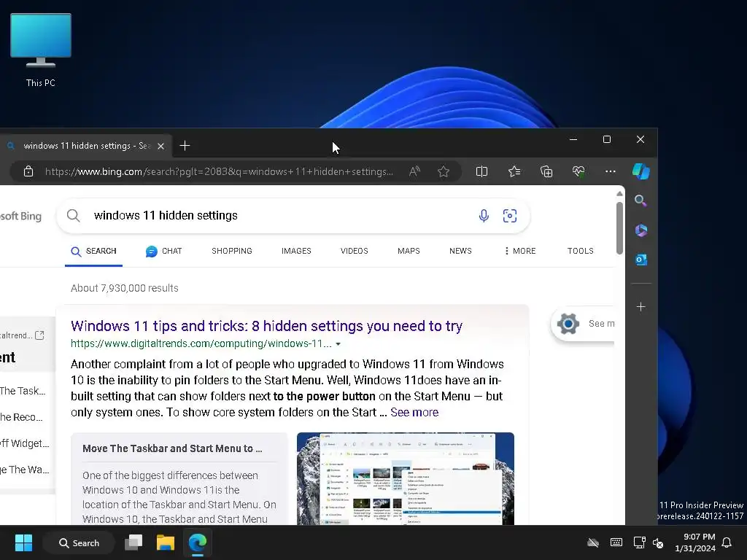This screenshot has height=560, width=747.
Task: Switch to the CHAT tab
Action: (x=164, y=251)
